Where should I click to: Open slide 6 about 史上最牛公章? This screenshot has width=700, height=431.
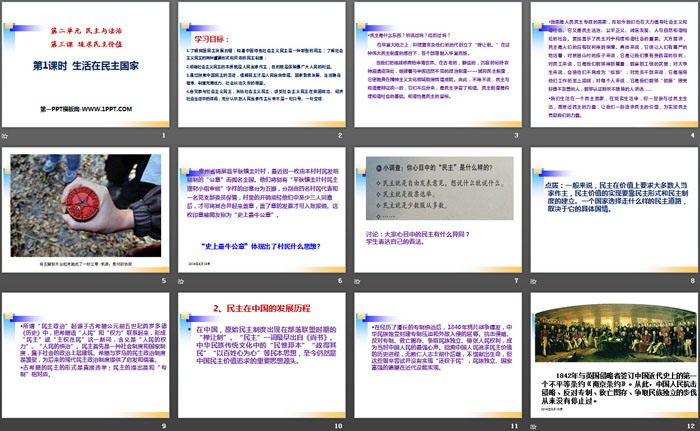[262, 215]
